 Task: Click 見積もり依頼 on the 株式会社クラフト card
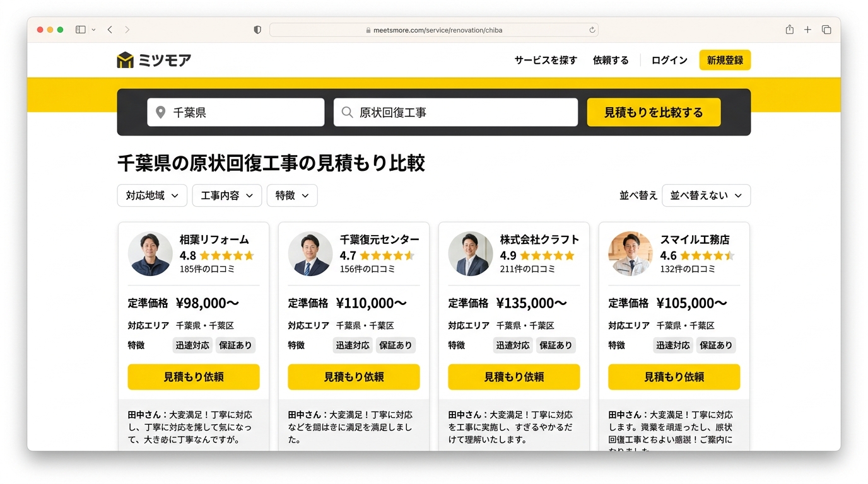click(x=514, y=377)
